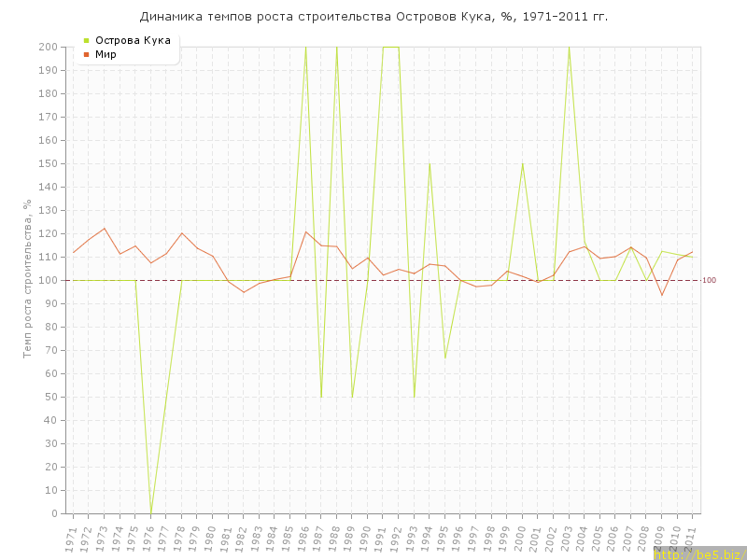Click the orange Мир line peak at 1973

coord(105,229)
